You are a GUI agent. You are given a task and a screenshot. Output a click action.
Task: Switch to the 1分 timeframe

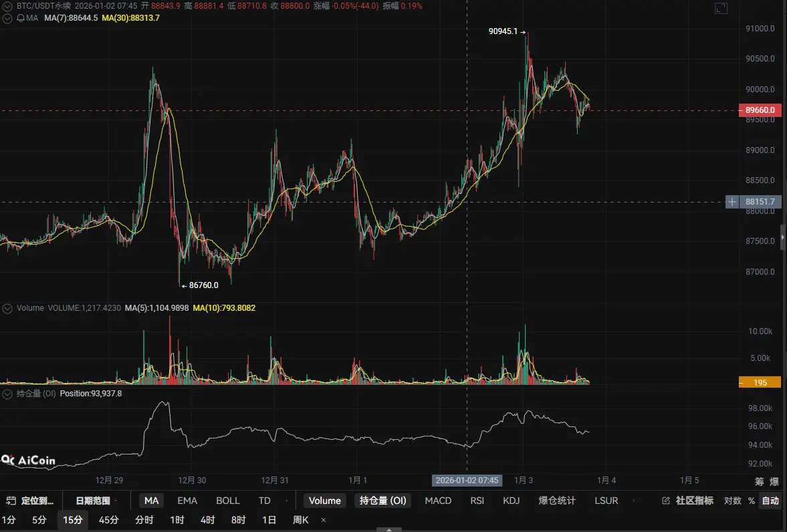click(x=9, y=520)
